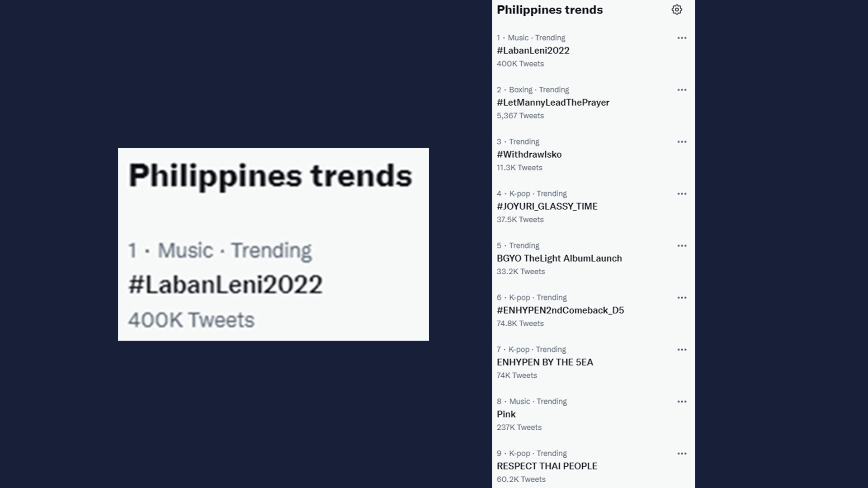Click '400K Tweets' count in the trends list
This screenshot has height=488, width=868.
tap(520, 64)
